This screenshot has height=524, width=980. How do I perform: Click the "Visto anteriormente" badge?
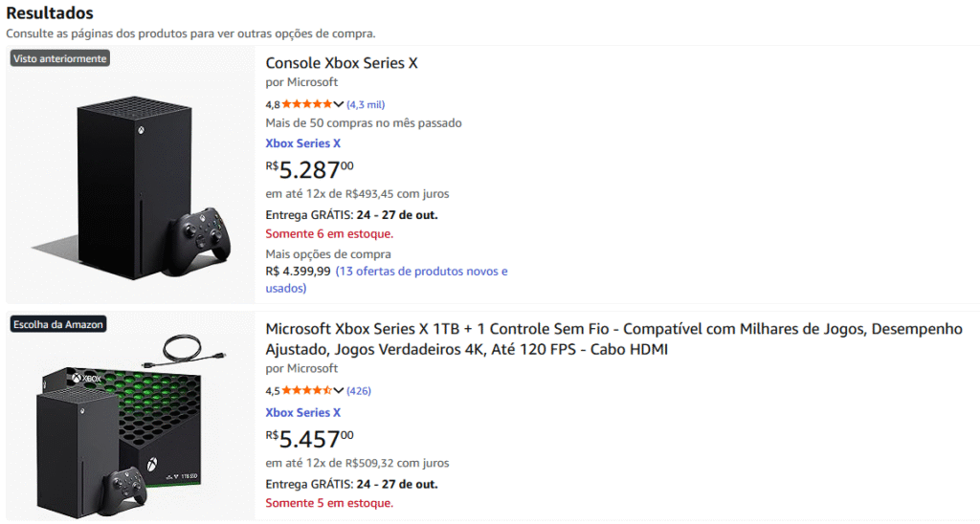(59, 58)
